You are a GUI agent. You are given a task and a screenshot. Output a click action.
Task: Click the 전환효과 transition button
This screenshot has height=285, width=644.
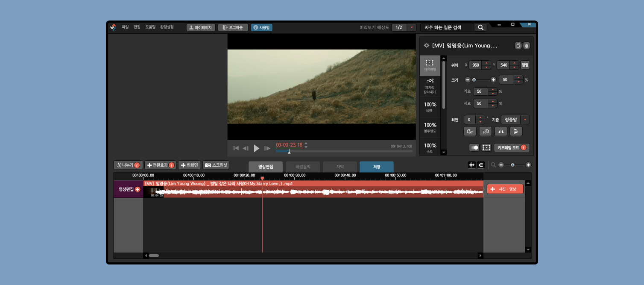tap(160, 165)
